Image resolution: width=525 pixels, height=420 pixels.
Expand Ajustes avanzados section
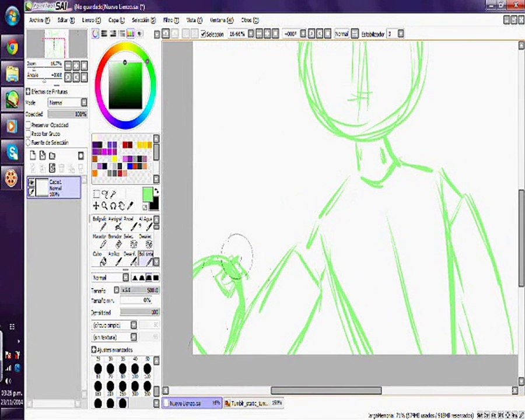[x=94, y=349]
